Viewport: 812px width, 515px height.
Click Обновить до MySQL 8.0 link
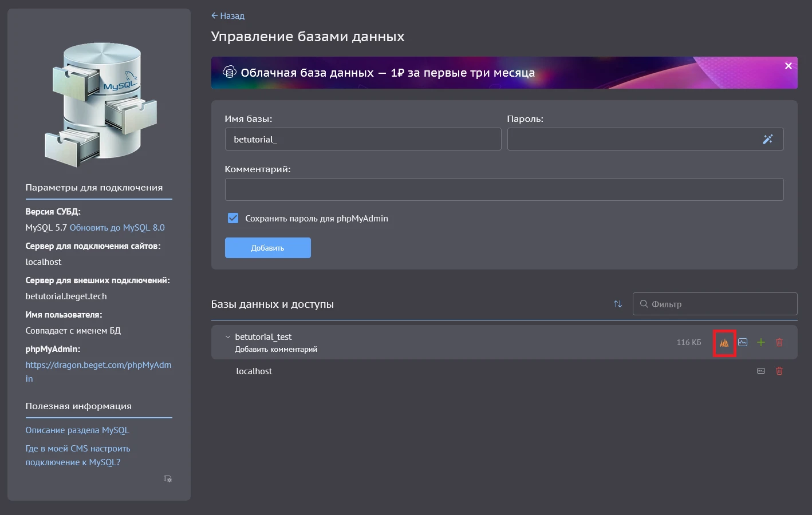coord(117,227)
